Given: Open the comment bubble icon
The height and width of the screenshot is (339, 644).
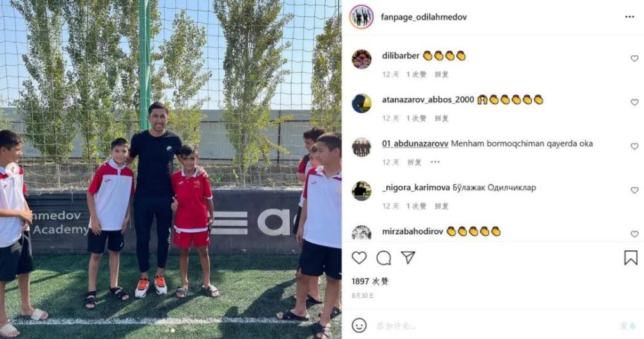Looking at the screenshot, I should point(384,258).
